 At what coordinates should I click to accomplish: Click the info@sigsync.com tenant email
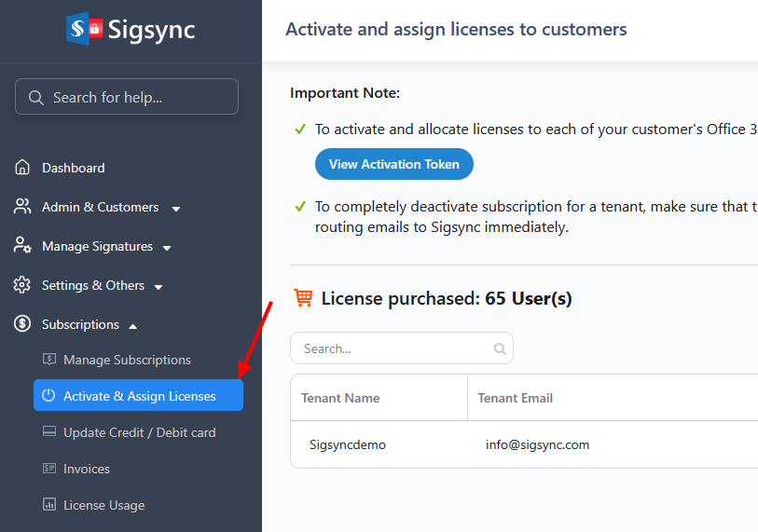pos(537,444)
